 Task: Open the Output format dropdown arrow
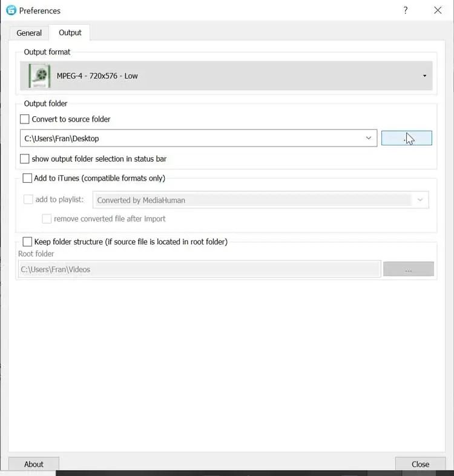[424, 76]
